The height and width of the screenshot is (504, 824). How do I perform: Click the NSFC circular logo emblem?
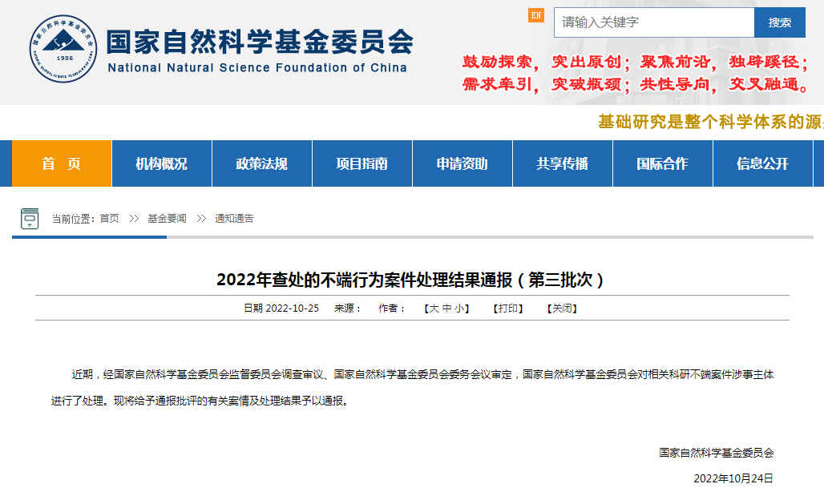[x=64, y=49]
